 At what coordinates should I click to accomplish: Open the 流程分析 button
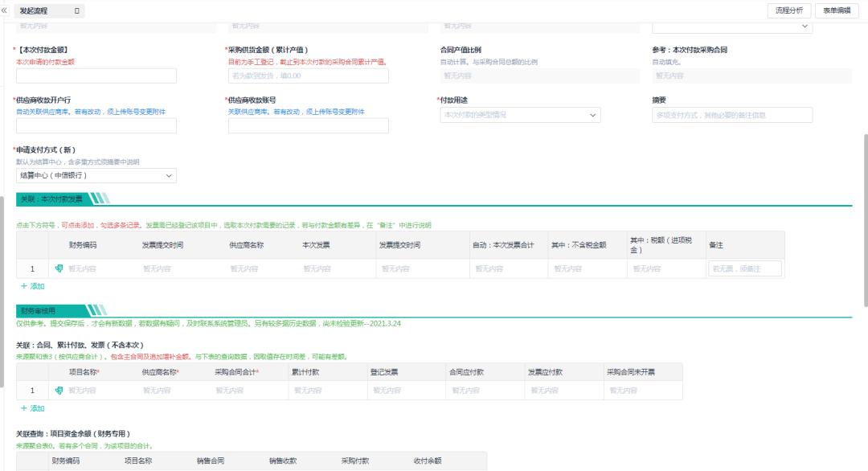[x=789, y=10]
